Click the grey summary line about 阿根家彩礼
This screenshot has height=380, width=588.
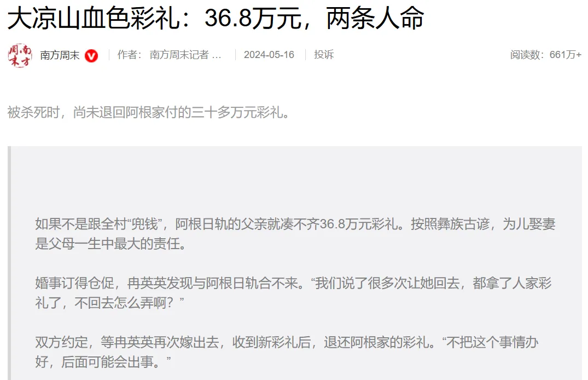[x=149, y=112]
